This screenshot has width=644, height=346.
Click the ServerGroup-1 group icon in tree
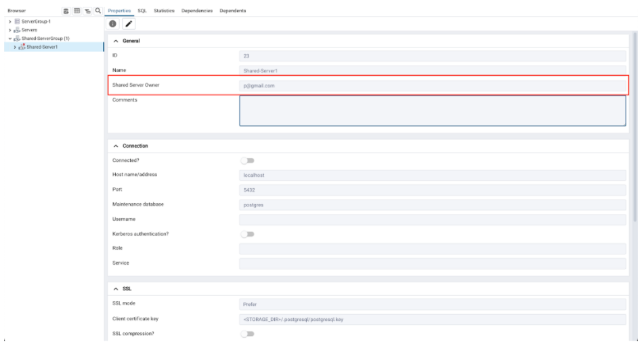(16, 22)
